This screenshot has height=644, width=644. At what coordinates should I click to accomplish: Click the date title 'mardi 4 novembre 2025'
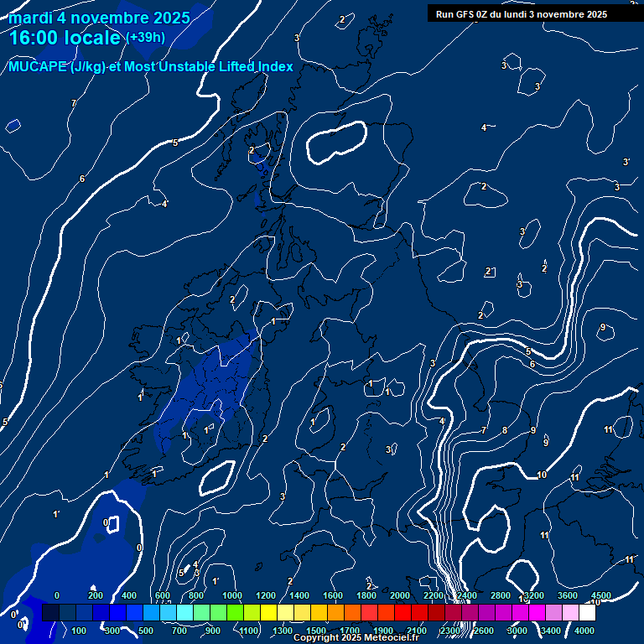99,18
